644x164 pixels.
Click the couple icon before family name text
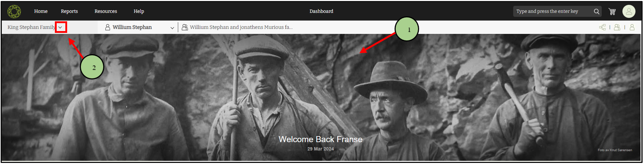pos(185,27)
